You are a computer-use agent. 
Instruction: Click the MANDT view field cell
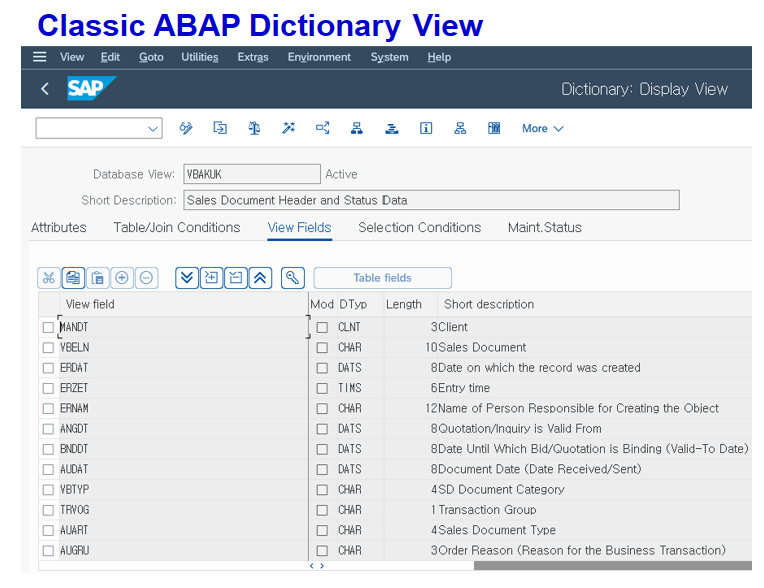tap(184, 327)
